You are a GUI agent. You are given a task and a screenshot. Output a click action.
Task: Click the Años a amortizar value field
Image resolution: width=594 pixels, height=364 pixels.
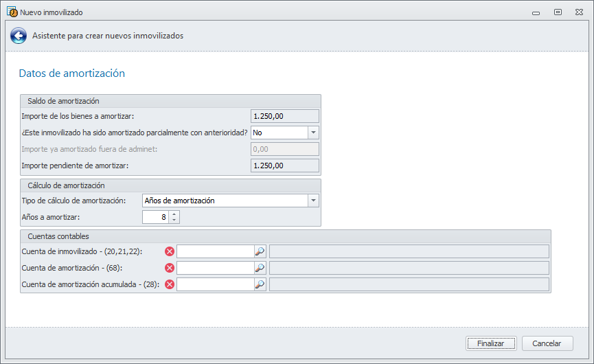click(x=155, y=217)
